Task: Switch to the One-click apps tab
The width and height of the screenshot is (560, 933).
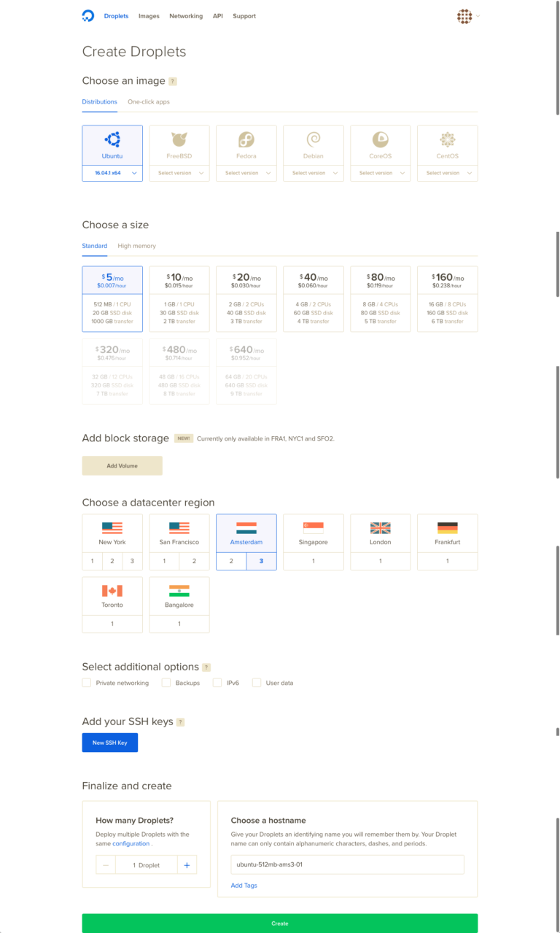Action: [x=149, y=101]
